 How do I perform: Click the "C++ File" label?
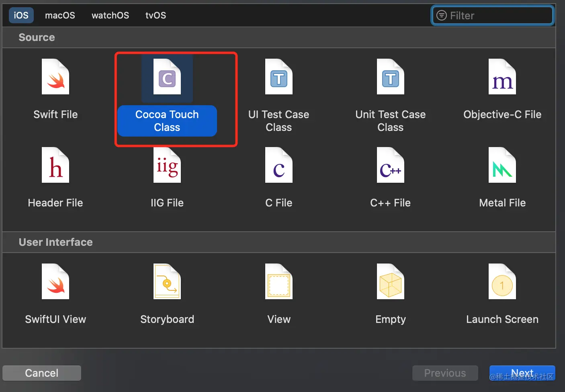coord(391,203)
